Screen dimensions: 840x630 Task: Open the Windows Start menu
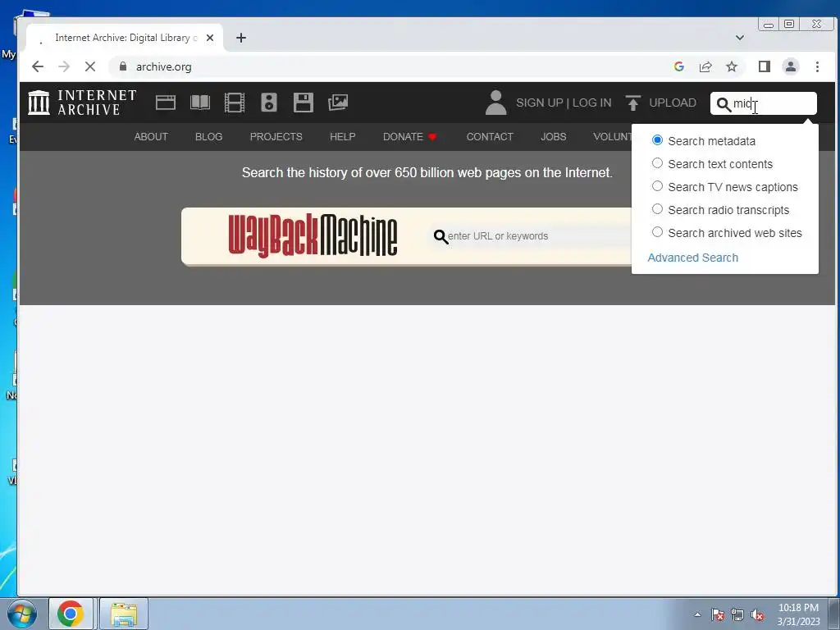(x=21, y=614)
